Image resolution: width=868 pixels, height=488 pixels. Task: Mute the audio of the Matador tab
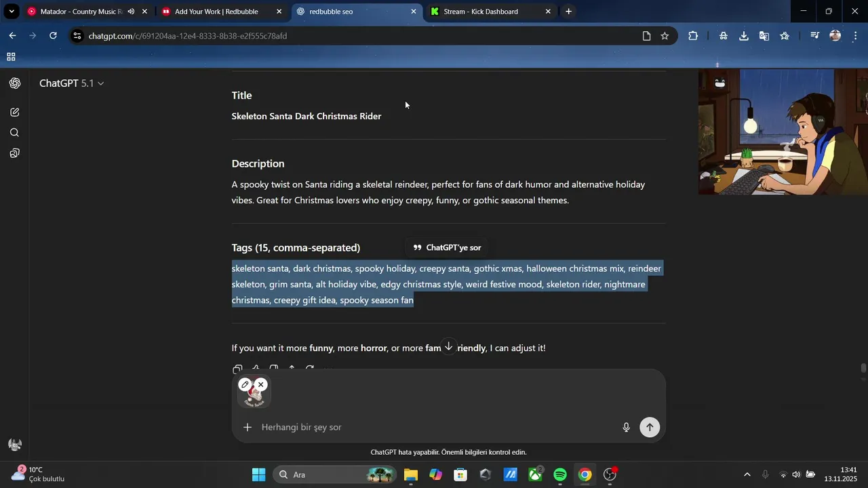131,12
